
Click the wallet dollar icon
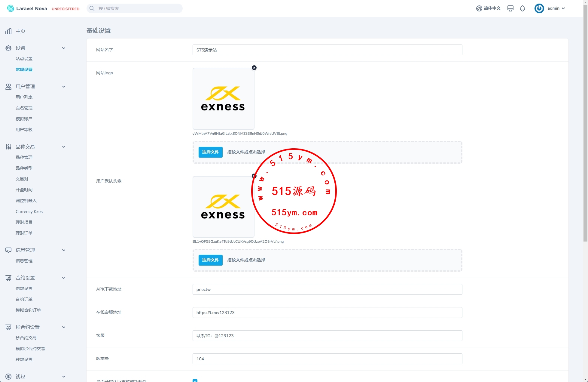tap(8, 377)
